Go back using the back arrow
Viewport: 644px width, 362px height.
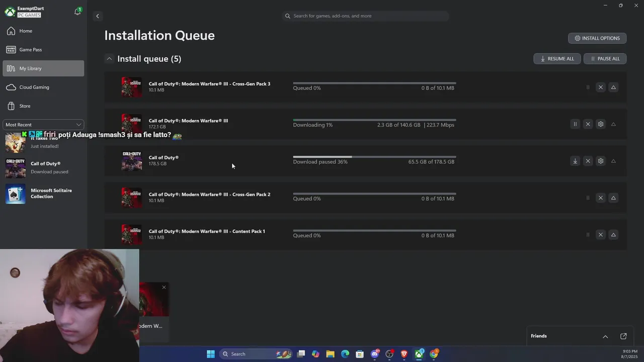click(98, 16)
